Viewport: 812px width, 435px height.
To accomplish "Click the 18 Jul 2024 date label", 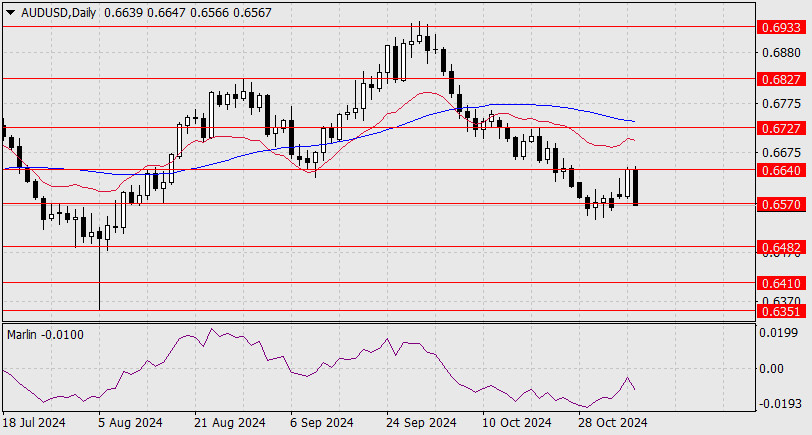I will click(34, 423).
